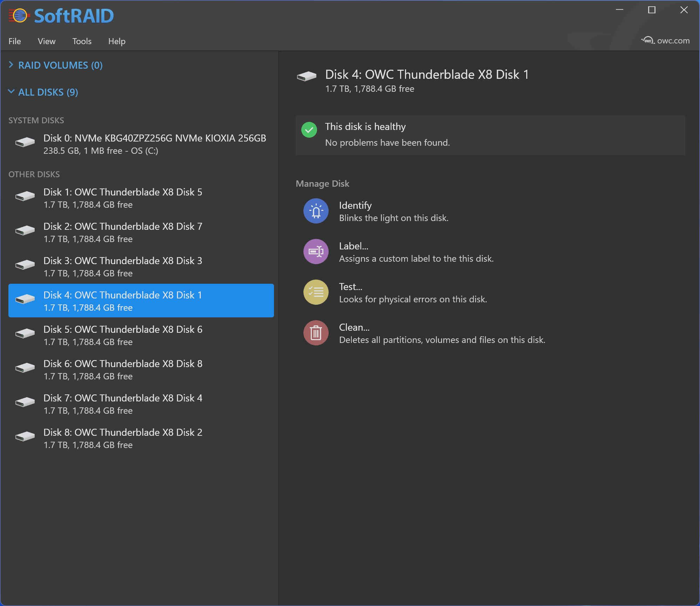Open the Help menu
The width and height of the screenshot is (700, 606).
tap(117, 41)
